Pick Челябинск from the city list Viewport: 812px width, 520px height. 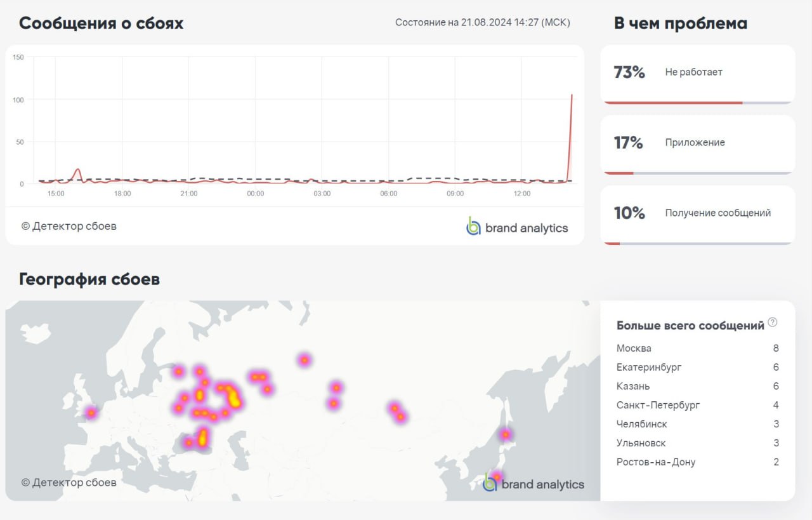(641, 424)
